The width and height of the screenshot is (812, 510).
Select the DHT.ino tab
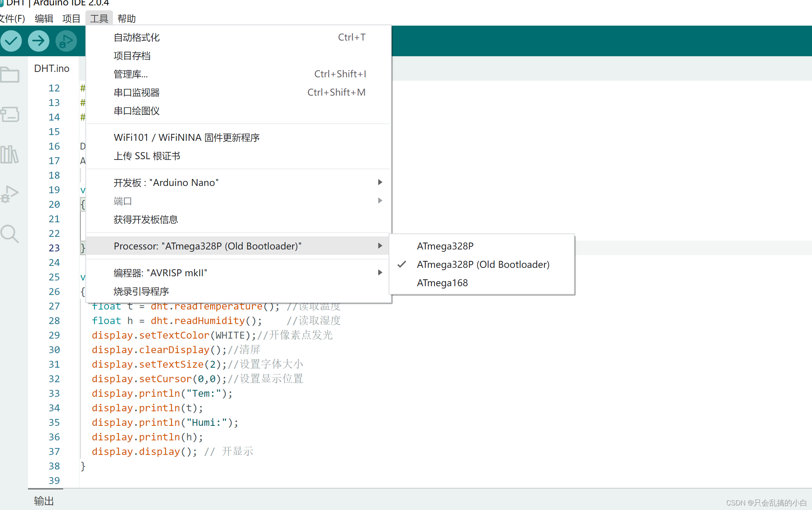(52, 68)
